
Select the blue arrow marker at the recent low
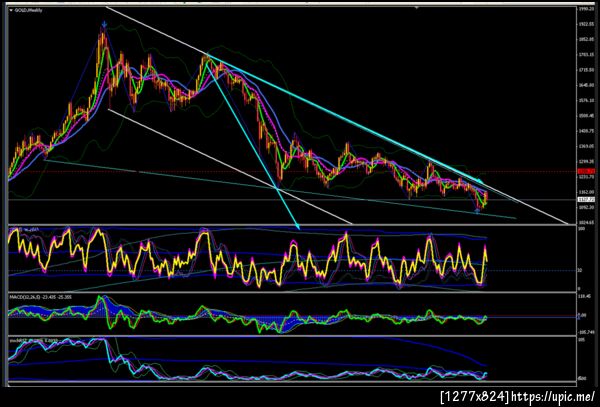pos(478,210)
